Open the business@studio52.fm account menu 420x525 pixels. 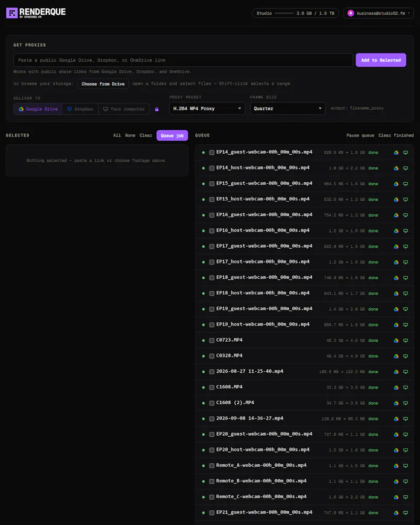click(x=379, y=13)
